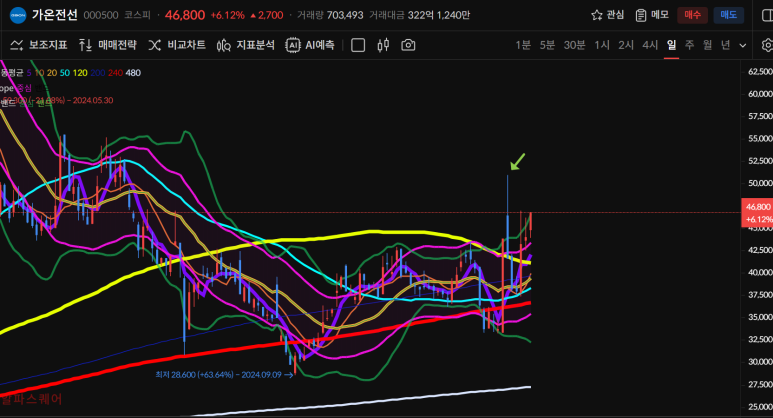Toggle the 5-day moving average label
773x418 pixels.
coord(29,73)
